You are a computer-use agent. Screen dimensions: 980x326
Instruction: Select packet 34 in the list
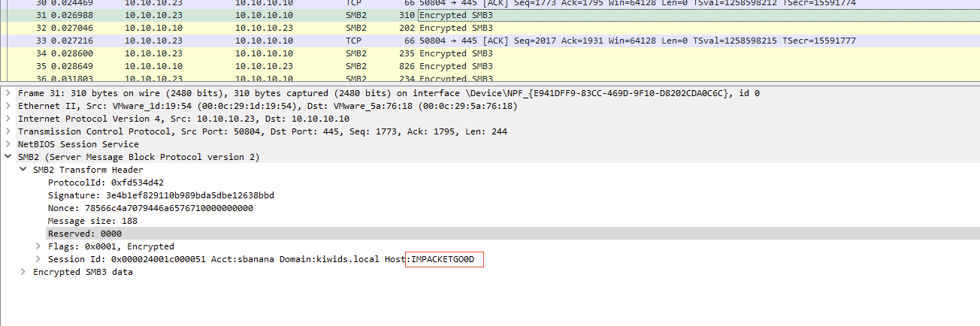[x=490, y=53]
